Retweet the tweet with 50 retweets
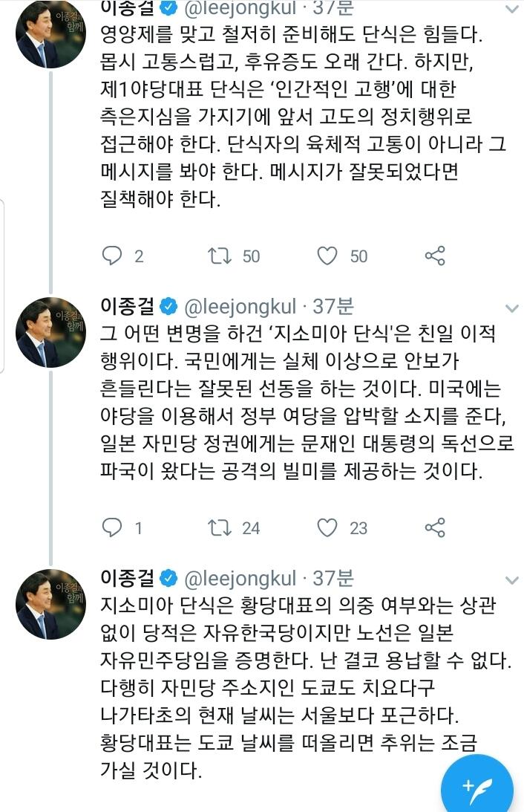Viewport: 524px width, 812px height. coord(219,256)
